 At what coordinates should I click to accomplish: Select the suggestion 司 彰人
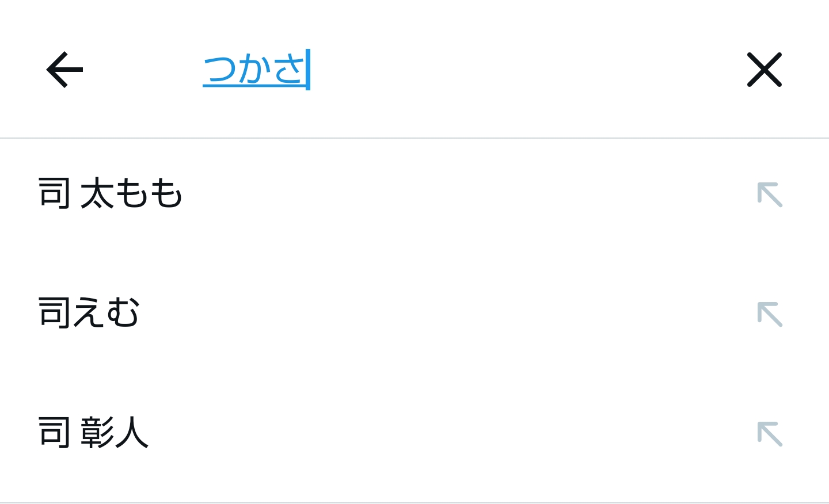click(94, 433)
